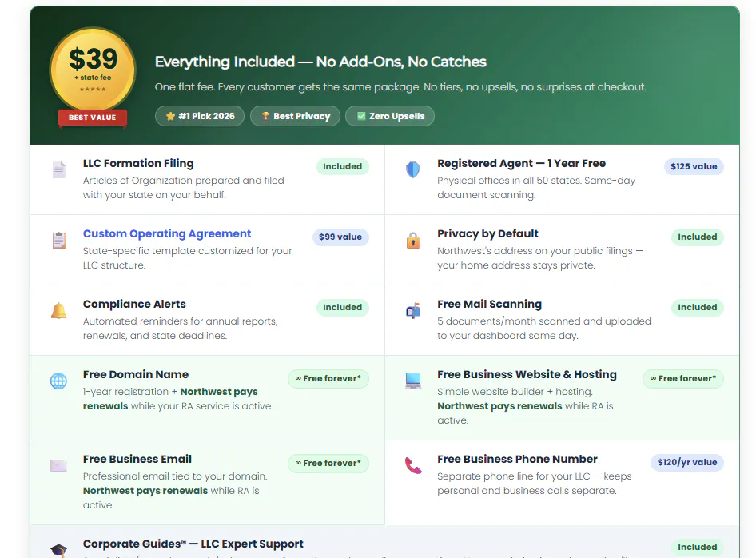The height and width of the screenshot is (558, 756).
Task: Click the globe icon for Free Domain Name
Action: tap(59, 381)
